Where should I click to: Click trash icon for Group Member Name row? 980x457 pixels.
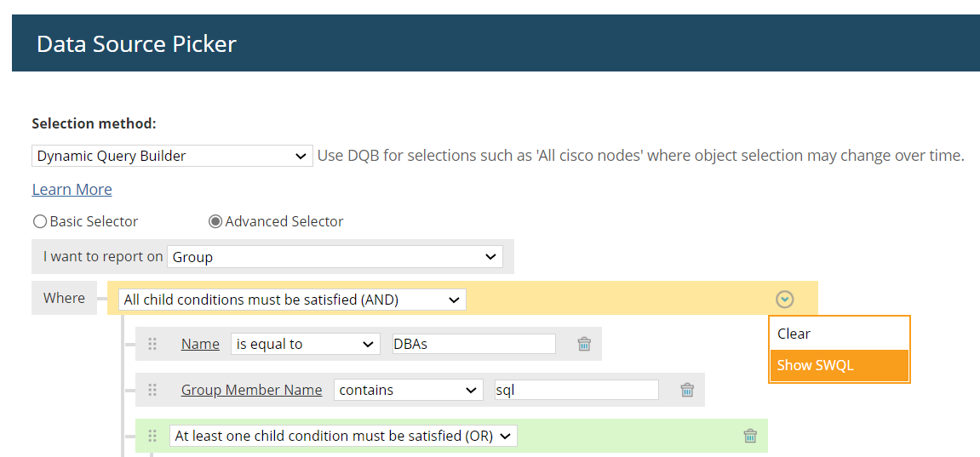[x=687, y=390]
